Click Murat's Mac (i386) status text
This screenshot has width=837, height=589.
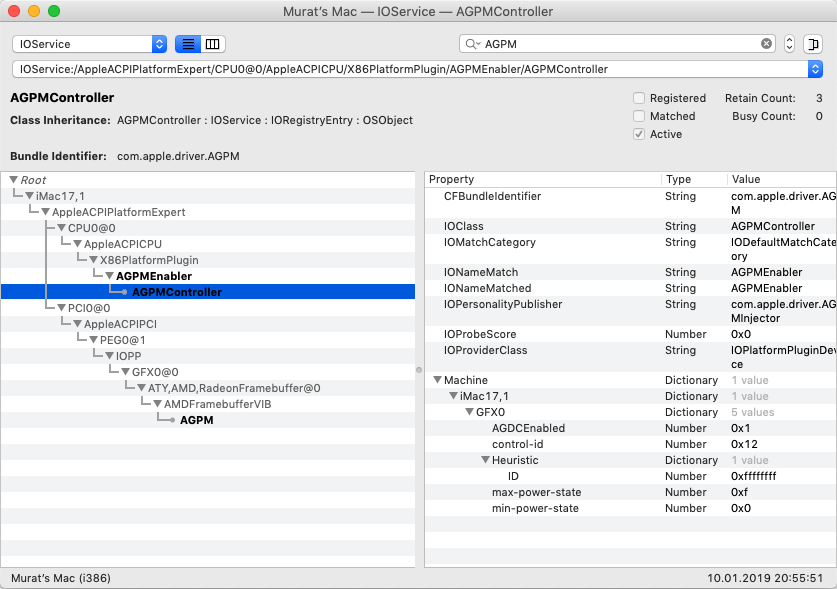click(x=61, y=578)
